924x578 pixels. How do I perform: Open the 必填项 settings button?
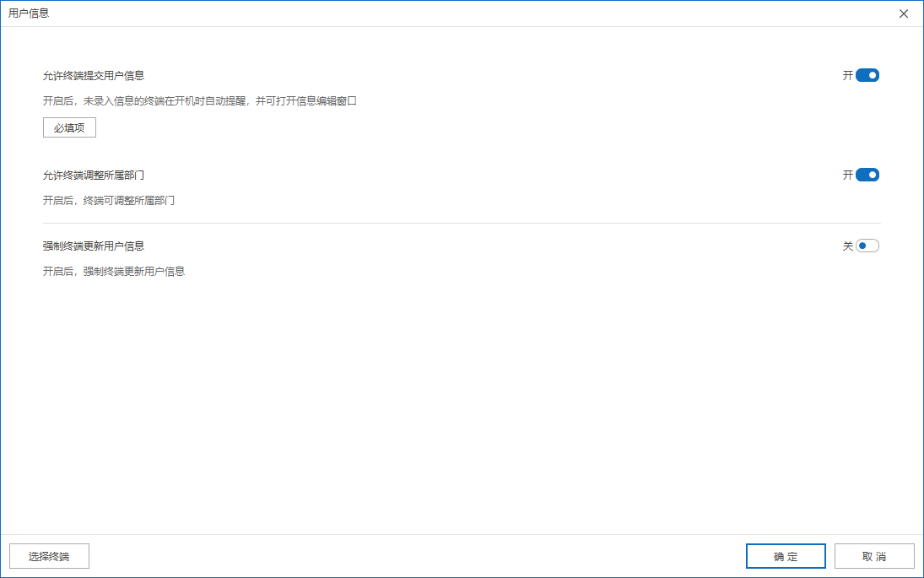(69, 127)
